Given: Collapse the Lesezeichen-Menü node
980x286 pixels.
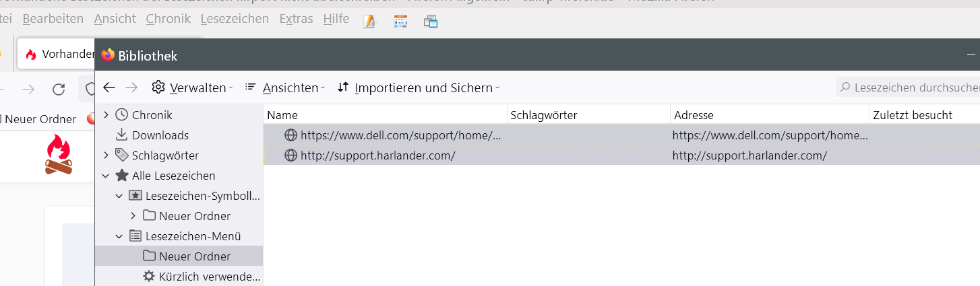Looking at the screenshot, I should 119,236.
